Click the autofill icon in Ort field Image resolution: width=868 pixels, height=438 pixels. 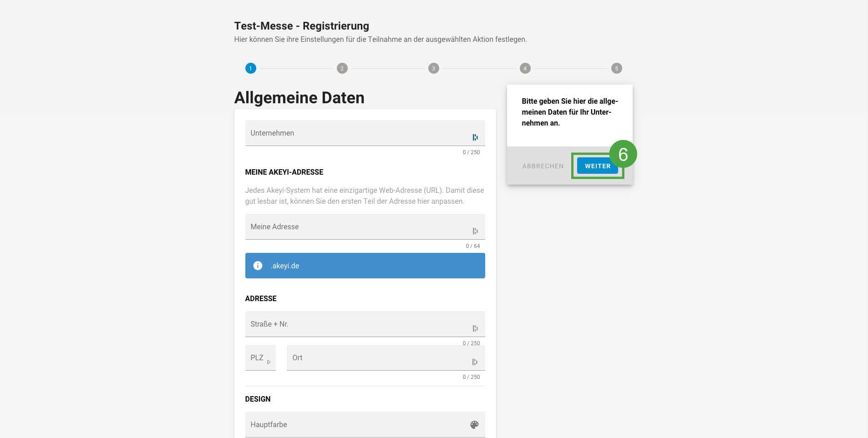(x=475, y=362)
